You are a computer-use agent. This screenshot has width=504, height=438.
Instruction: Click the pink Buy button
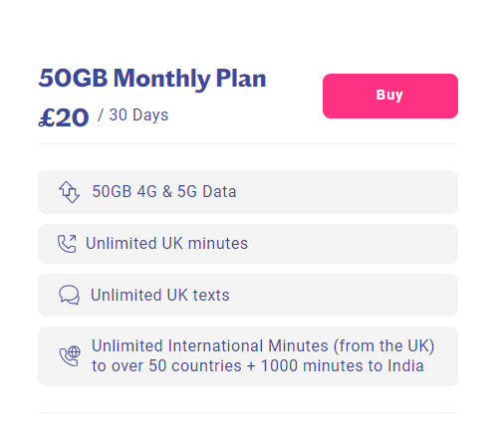click(390, 96)
